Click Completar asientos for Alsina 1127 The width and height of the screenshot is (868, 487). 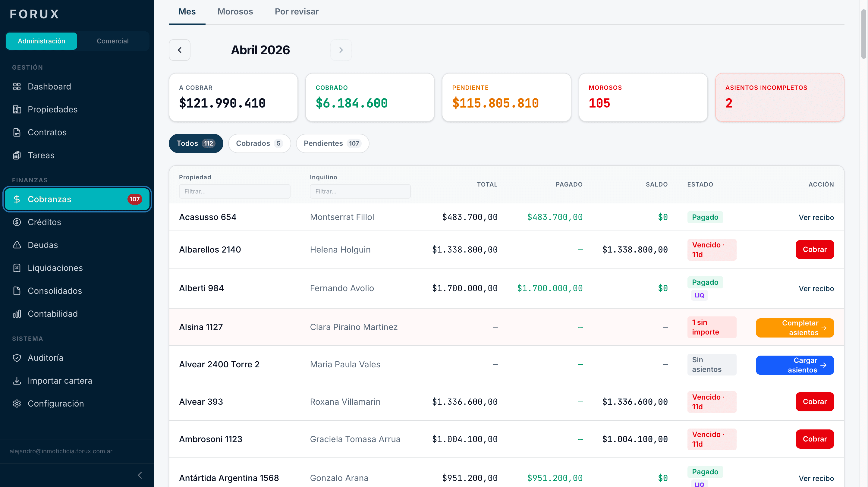pos(795,328)
